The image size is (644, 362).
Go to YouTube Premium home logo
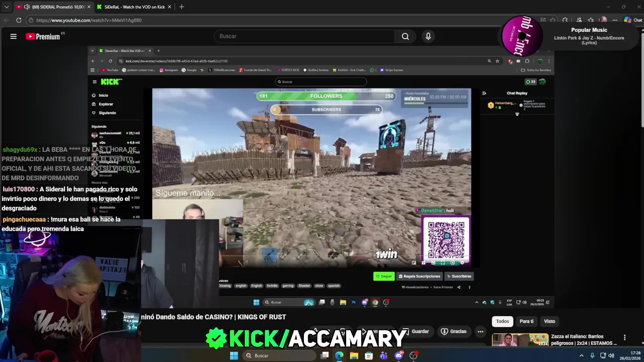43,36
